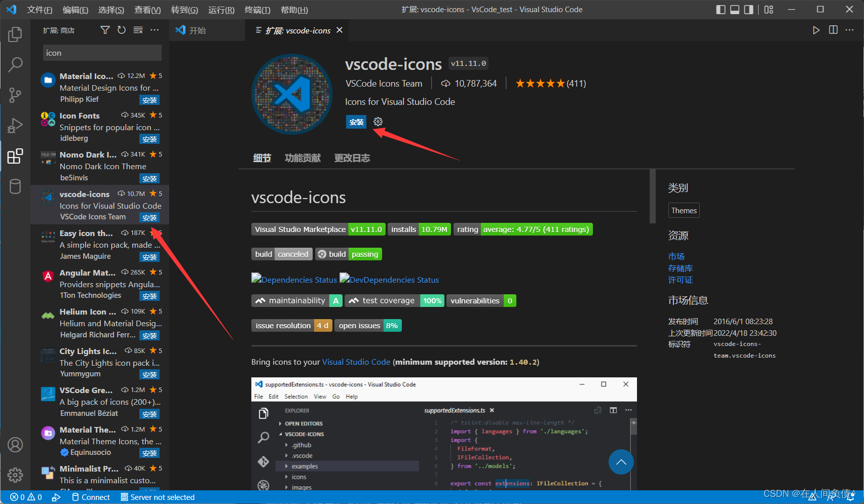Install Icon Fonts extension from list
Image resolution: width=864 pixels, height=504 pixels.
pos(149,139)
